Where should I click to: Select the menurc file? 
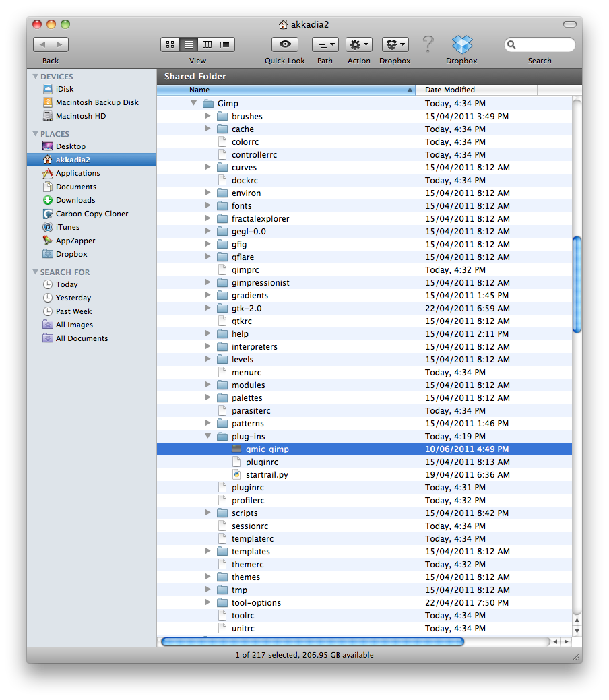click(x=364, y=372)
